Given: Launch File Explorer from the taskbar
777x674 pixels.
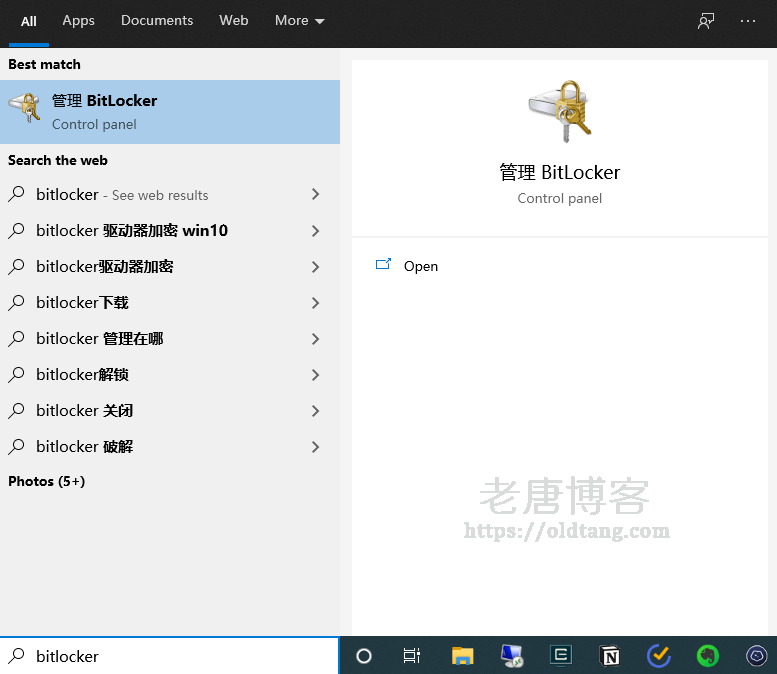Looking at the screenshot, I should [x=461, y=656].
